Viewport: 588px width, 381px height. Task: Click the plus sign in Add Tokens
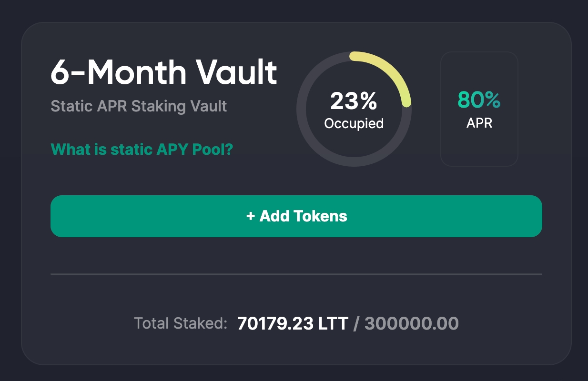tap(251, 216)
